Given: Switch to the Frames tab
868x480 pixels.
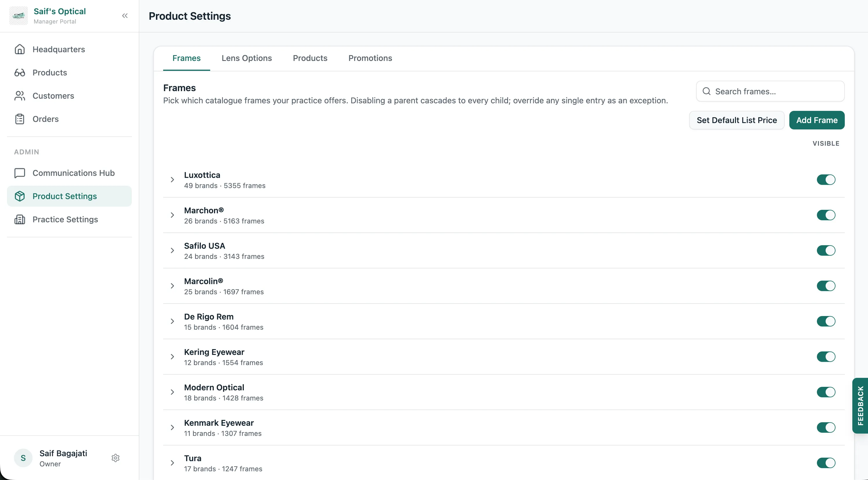Looking at the screenshot, I should point(186,58).
